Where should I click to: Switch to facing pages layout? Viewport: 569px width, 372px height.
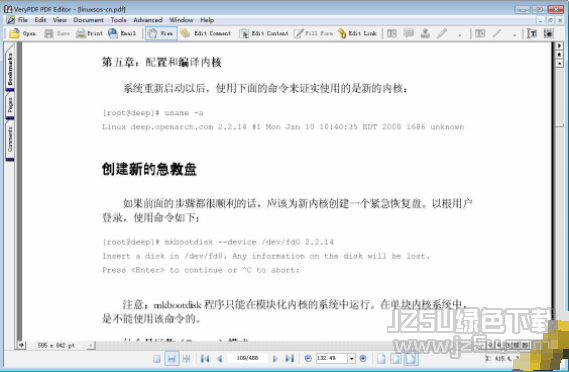point(186,359)
